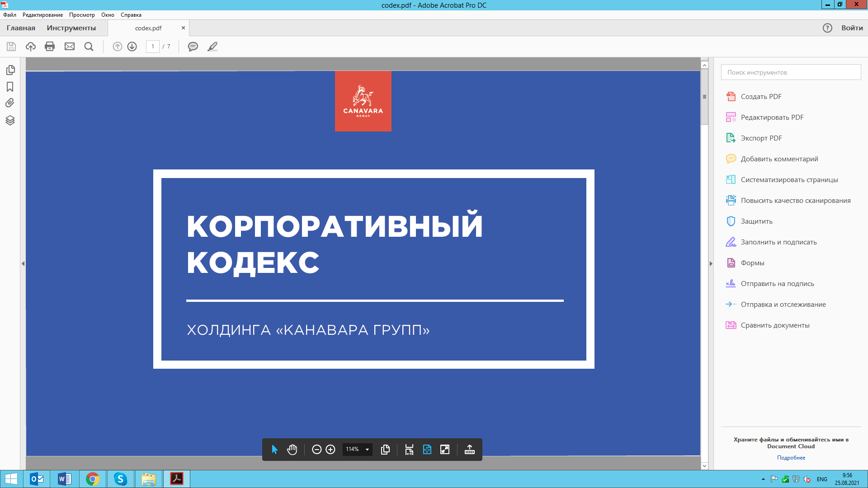
Task: Zoom out with minus button
Action: point(316,450)
